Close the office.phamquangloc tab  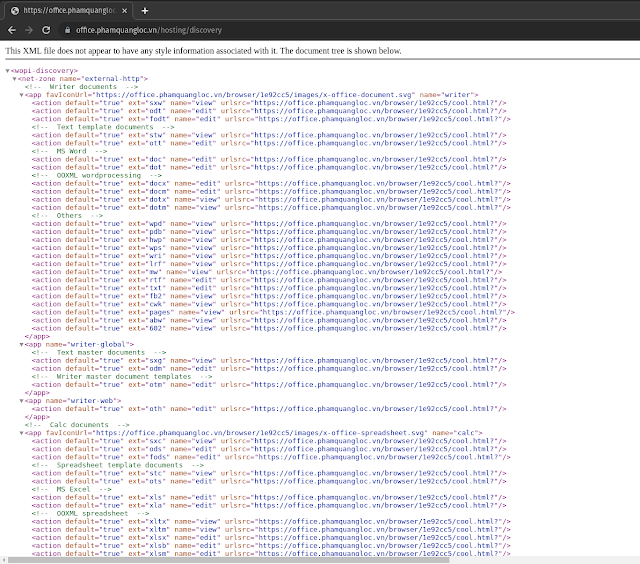[x=124, y=11]
